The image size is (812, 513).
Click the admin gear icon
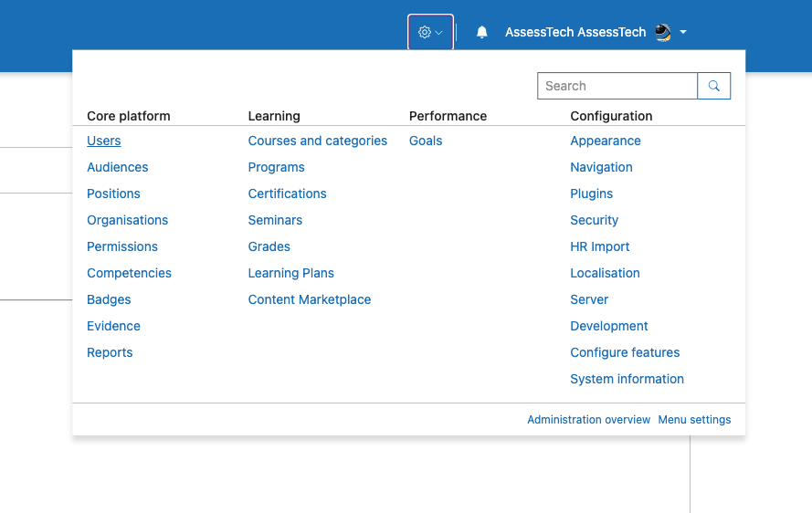click(424, 32)
